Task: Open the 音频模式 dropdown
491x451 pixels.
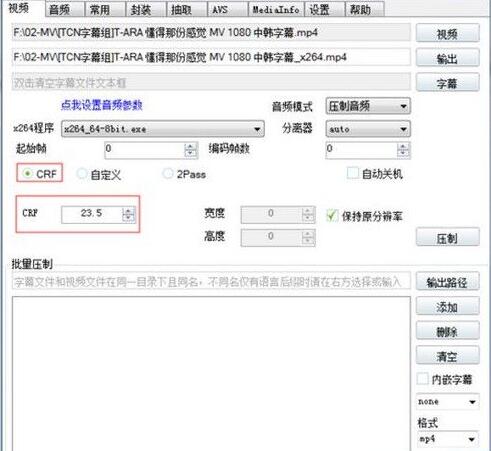Action: click(x=368, y=106)
